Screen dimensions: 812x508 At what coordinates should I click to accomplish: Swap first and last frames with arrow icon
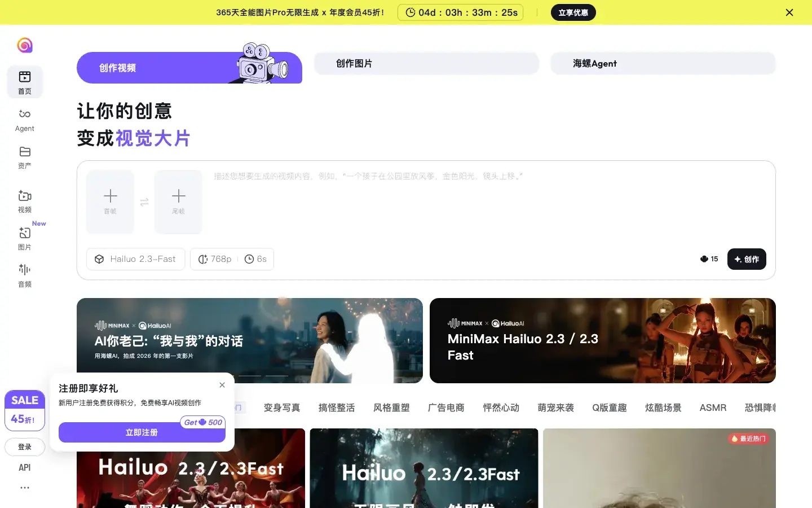[144, 202]
